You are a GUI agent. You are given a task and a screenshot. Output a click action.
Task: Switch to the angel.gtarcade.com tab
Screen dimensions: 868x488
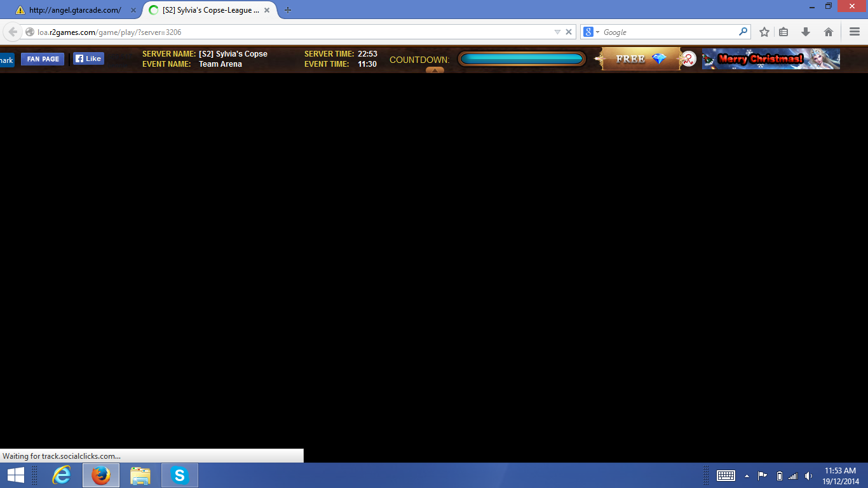tap(74, 10)
